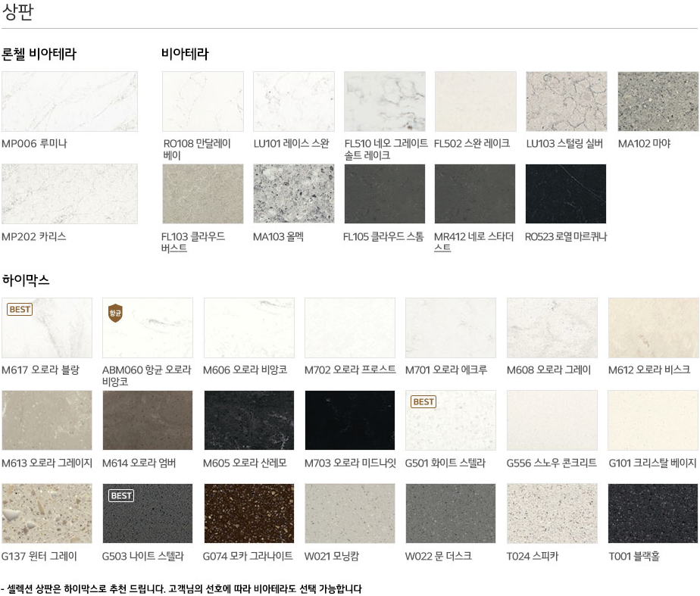The height and width of the screenshot is (596, 700).
Task: Click the '론첼 비아테라' section heading
Action: (x=39, y=54)
